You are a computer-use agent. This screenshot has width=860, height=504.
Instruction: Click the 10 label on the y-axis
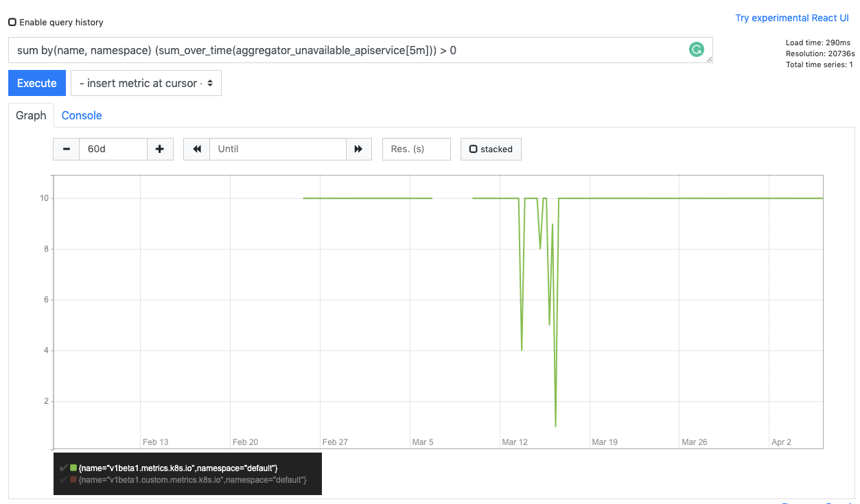click(44, 198)
